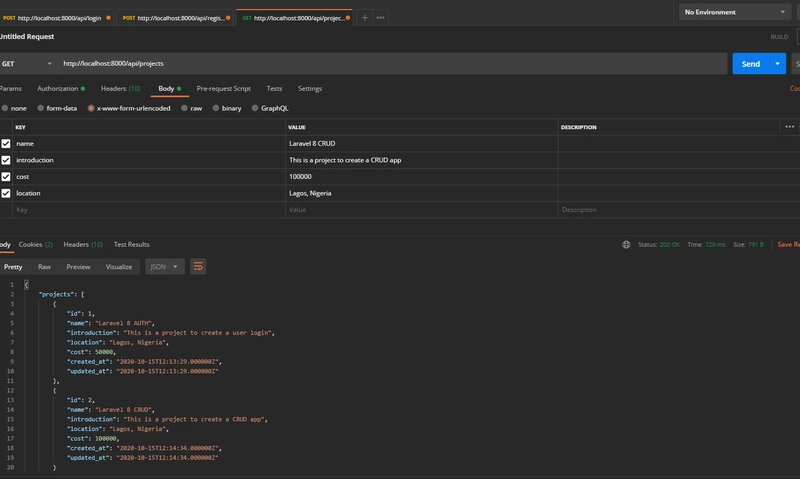Open the GET method dropdown
800x479 pixels.
pos(27,64)
